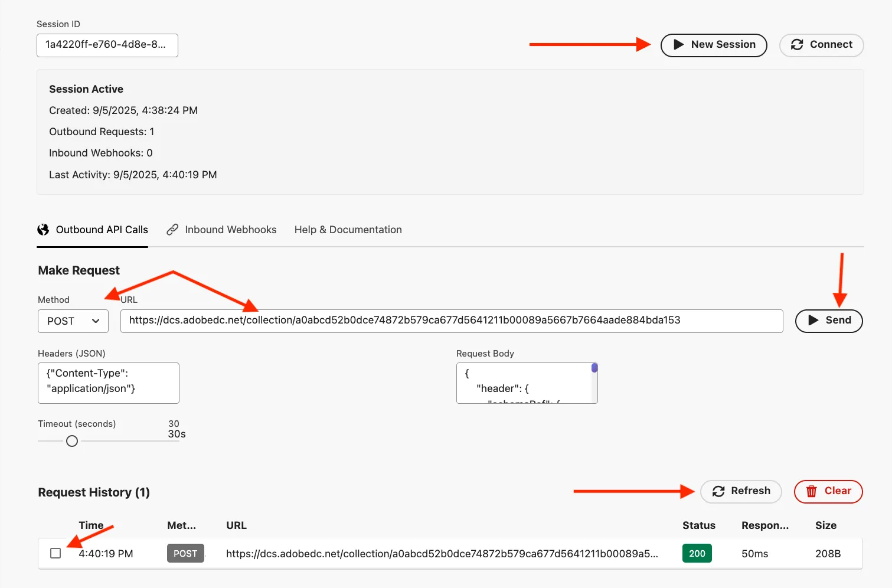Click the 208B size cell
The width and height of the screenshot is (892, 588).
point(828,554)
